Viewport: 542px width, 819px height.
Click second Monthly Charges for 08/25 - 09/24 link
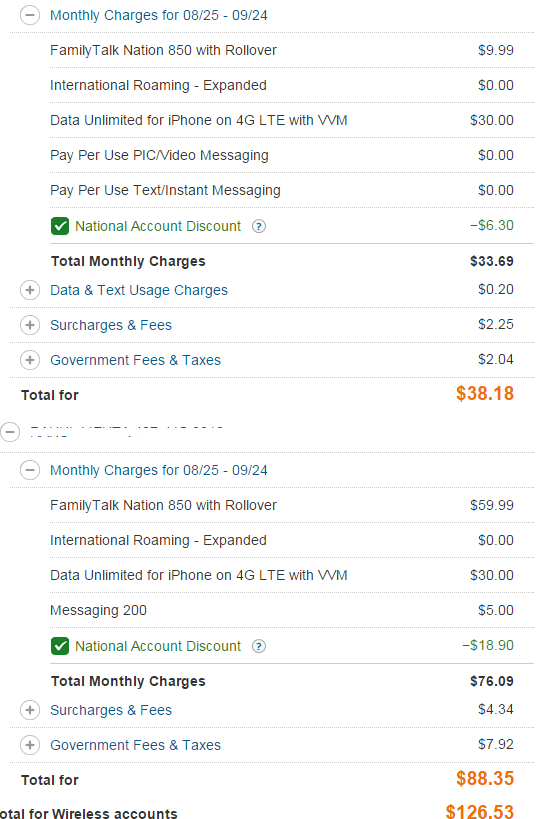point(159,471)
